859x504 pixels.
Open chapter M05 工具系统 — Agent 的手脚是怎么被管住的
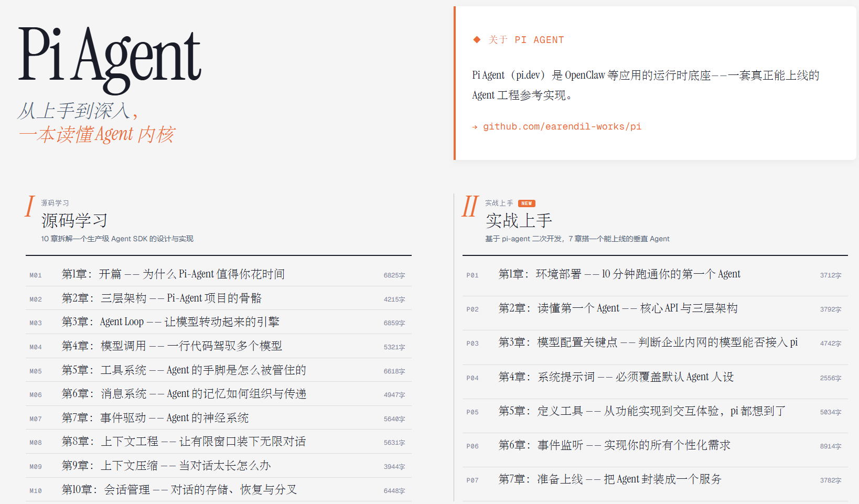click(219, 370)
